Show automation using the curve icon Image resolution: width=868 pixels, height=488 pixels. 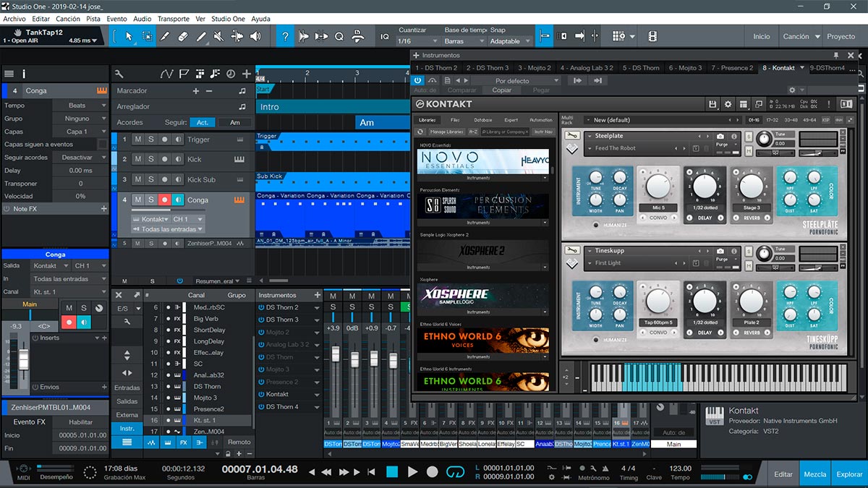click(x=167, y=73)
